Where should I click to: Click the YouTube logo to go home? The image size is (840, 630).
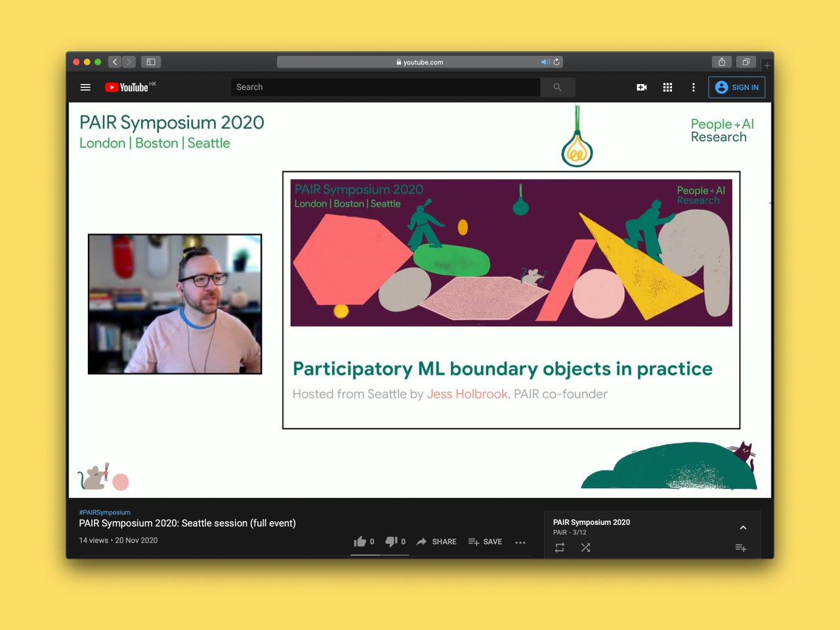(127, 87)
